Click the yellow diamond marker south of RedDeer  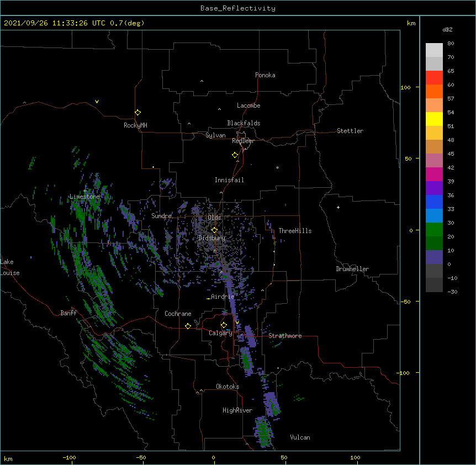pos(235,155)
